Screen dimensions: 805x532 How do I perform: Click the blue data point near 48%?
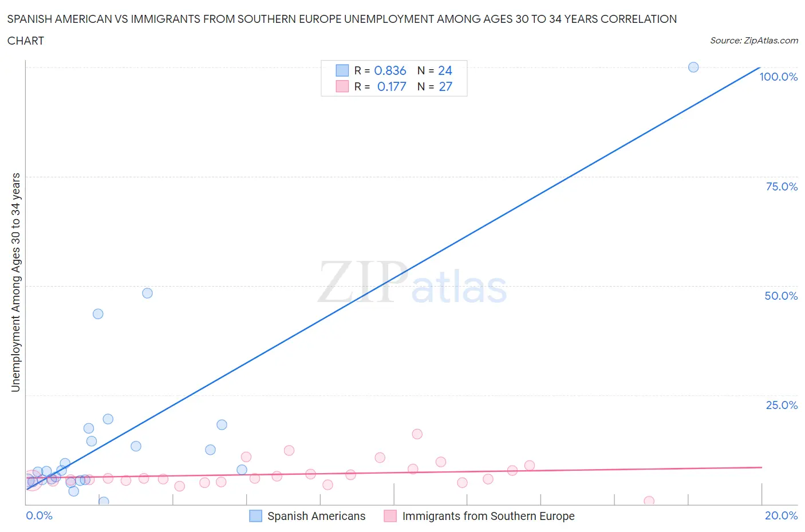click(147, 293)
